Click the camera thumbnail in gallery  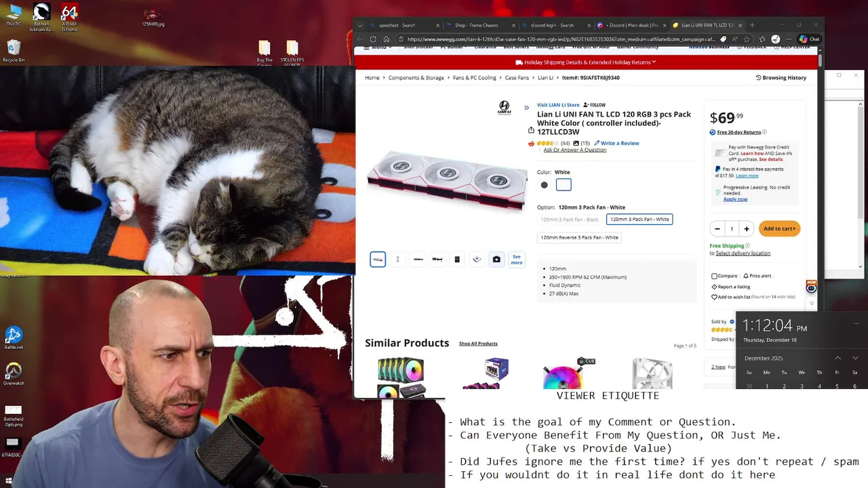496,259
